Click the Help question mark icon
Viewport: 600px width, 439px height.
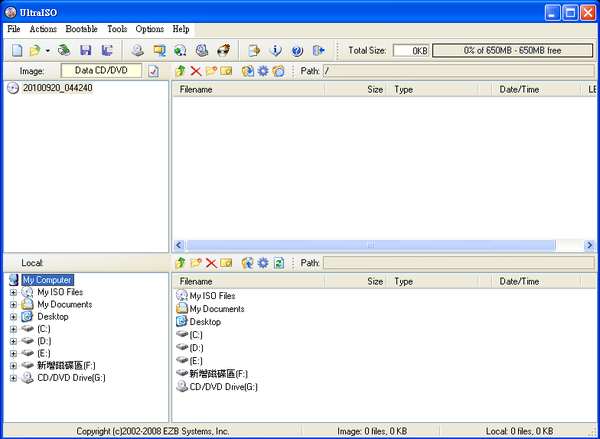pyautogui.click(x=297, y=50)
